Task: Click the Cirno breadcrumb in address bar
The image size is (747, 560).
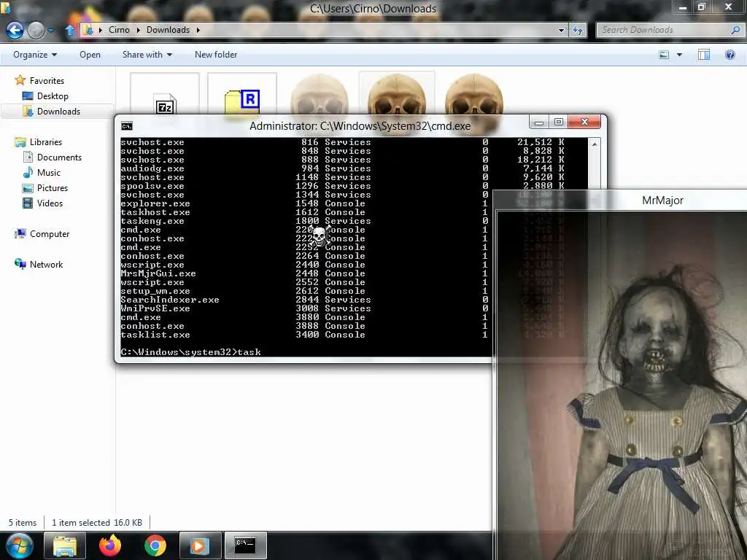Action: (x=119, y=30)
